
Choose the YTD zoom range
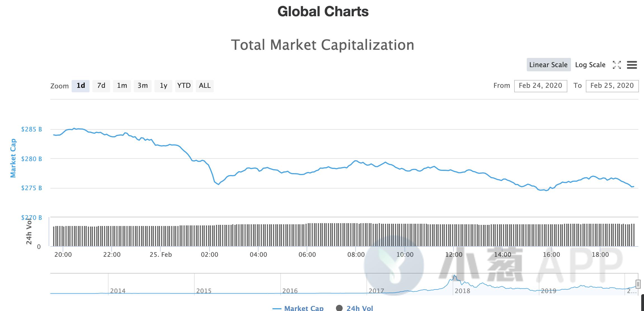pyautogui.click(x=184, y=86)
